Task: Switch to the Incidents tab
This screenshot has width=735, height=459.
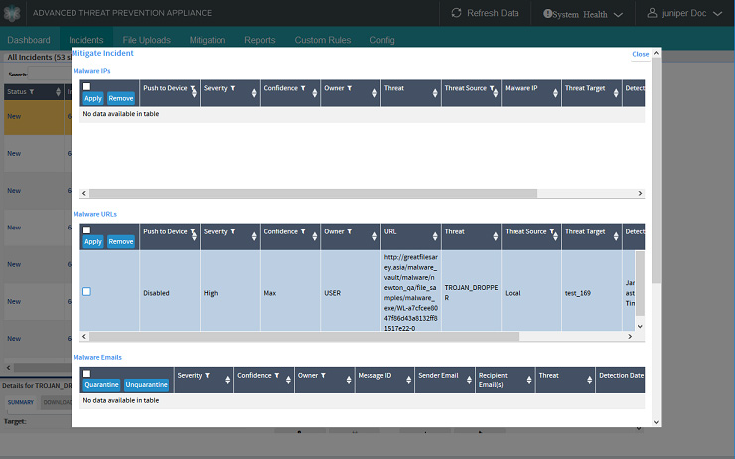Action: point(86,40)
